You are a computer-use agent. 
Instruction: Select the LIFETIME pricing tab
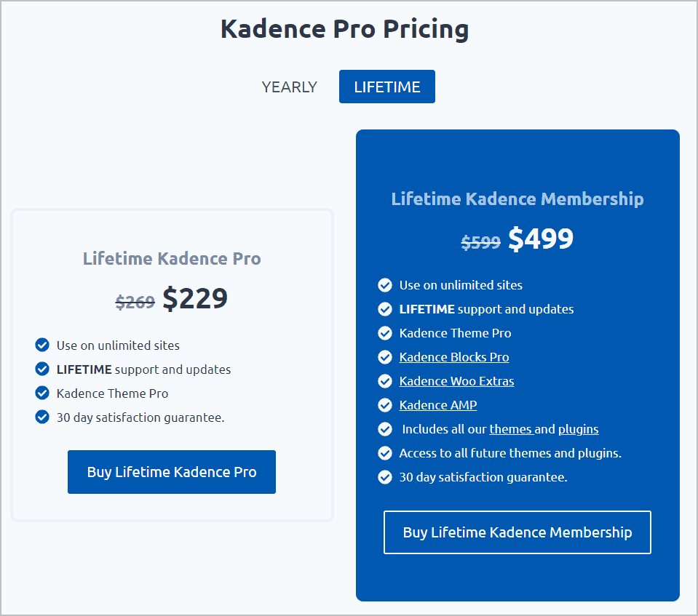[x=386, y=86]
